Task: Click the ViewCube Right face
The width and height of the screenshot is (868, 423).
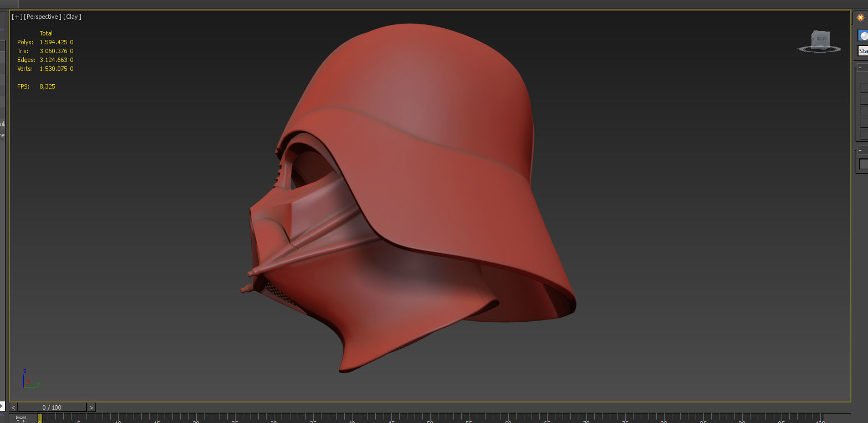Action: (820, 39)
